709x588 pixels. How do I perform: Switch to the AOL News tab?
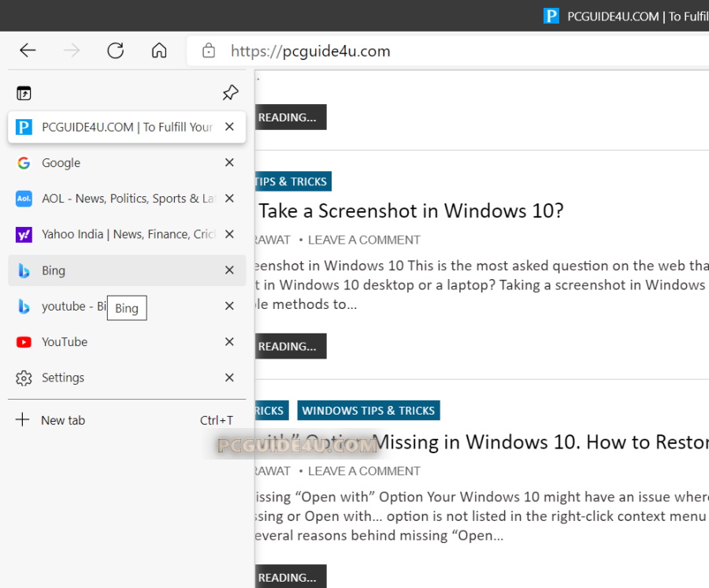[x=118, y=199]
